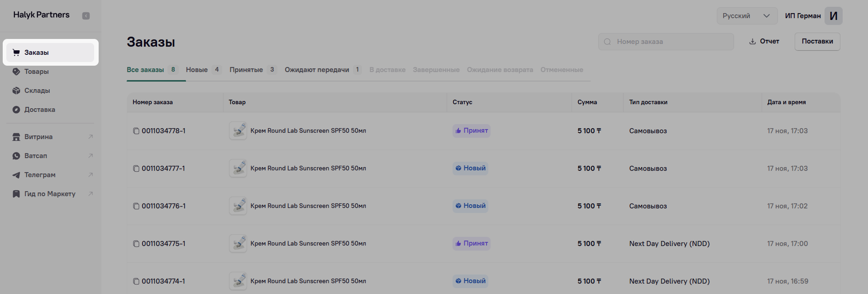Open product thumbnail for order 0011034777-1
This screenshot has height=294, width=868.
pyautogui.click(x=238, y=169)
